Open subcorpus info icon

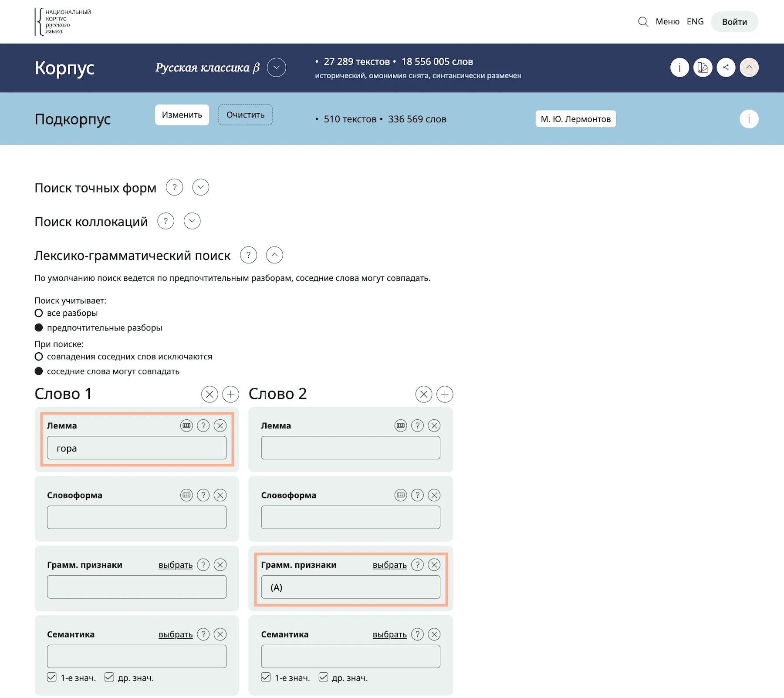(749, 119)
